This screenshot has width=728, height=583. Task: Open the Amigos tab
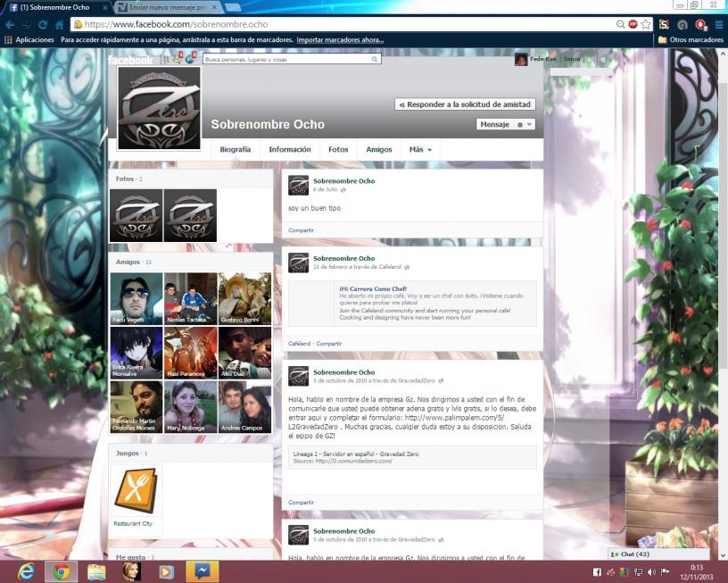pos(379,150)
